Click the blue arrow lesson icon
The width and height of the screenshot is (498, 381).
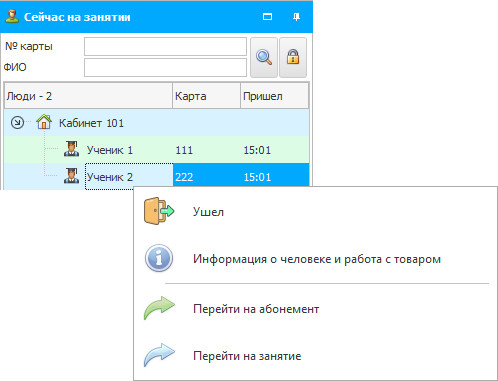[159, 355]
